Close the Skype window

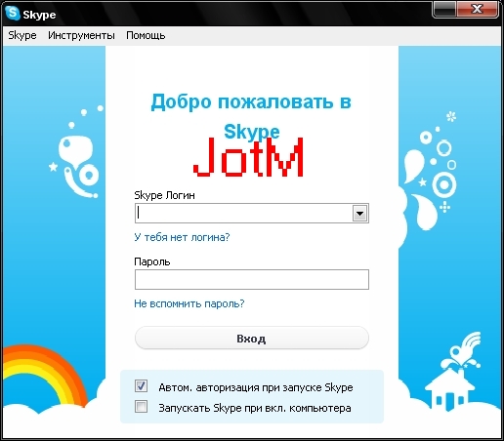478,9
